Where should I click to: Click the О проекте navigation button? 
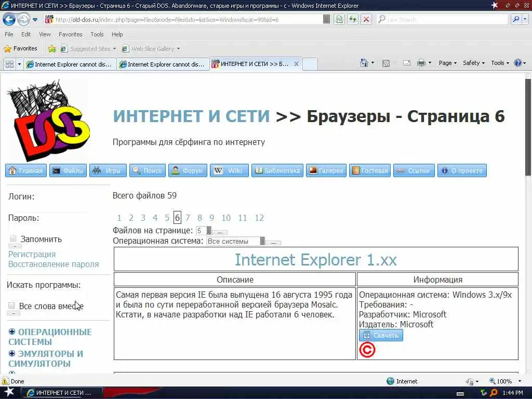pyautogui.click(x=462, y=170)
